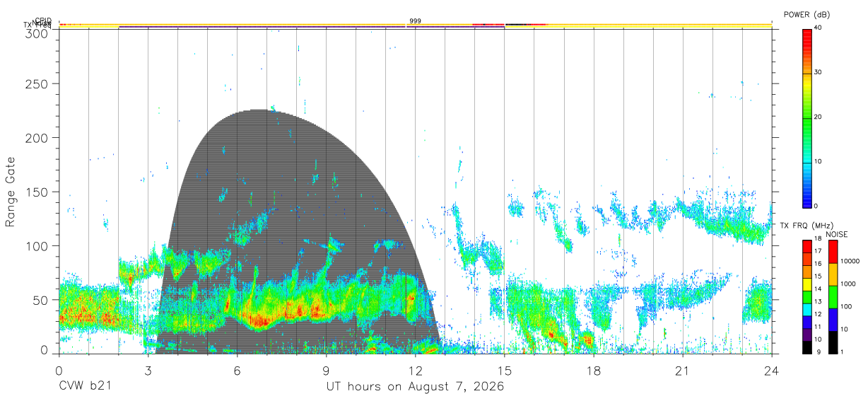Click the 'NOISE' legend title
The width and height of the screenshot is (868, 401).
(x=835, y=233)
